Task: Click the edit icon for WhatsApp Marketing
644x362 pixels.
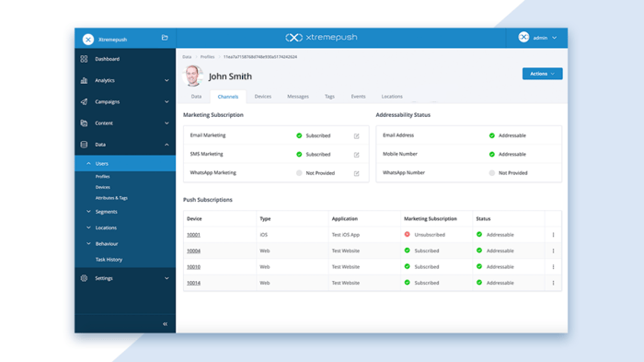Action: point(357,173)
